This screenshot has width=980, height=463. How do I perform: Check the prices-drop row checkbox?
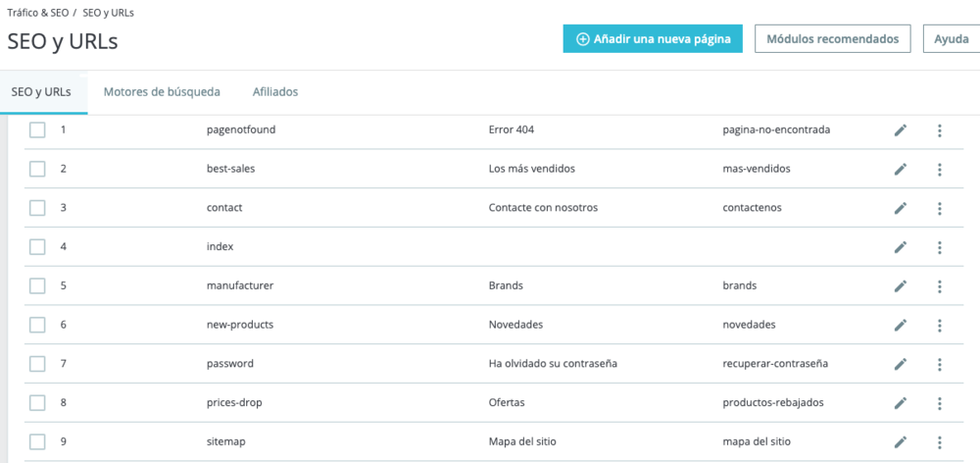coord(37,403)
